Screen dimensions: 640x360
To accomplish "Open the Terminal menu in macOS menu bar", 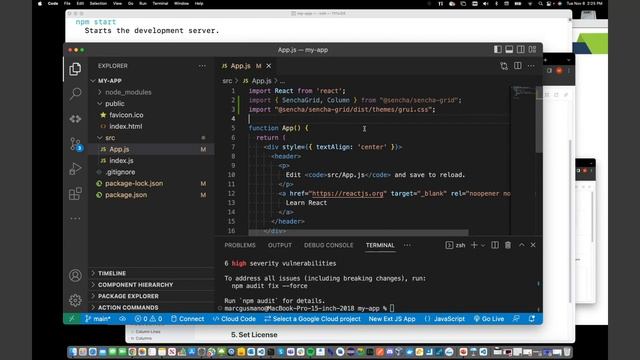I will (160, 3).
